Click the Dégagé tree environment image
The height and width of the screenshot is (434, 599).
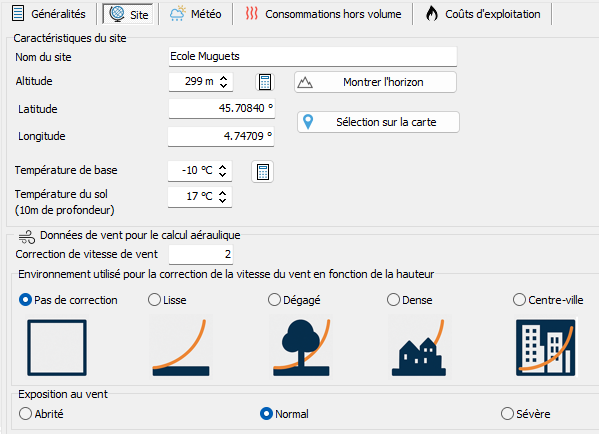[301, 347]
